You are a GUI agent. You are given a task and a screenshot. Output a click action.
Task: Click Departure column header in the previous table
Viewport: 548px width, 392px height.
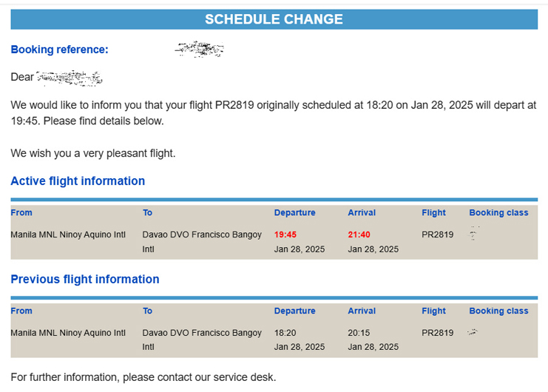pos(294,311)
